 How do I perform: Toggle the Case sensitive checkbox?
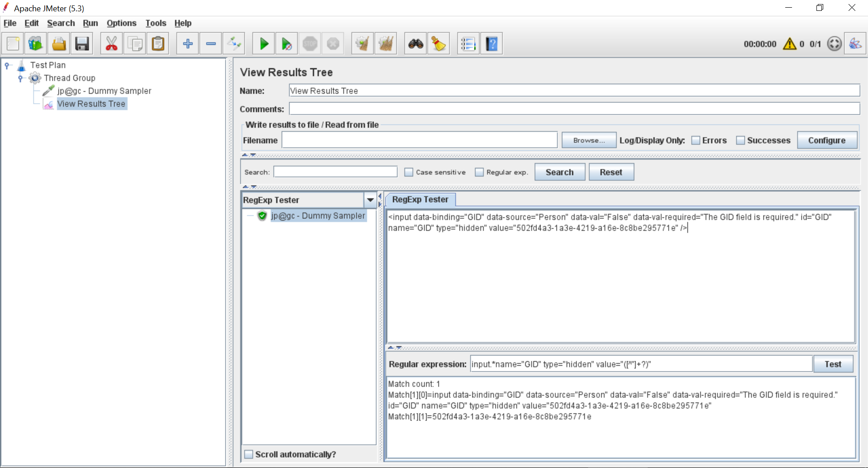coord(409,172)
